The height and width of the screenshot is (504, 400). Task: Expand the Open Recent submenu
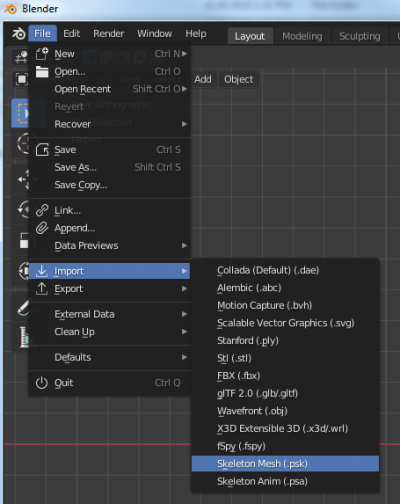coord(184,89)
